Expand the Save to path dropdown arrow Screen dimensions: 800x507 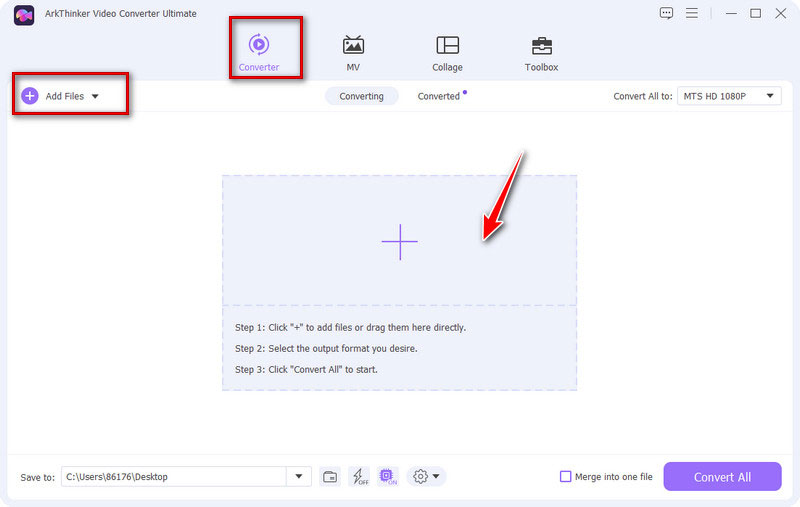tap(299, 476)
